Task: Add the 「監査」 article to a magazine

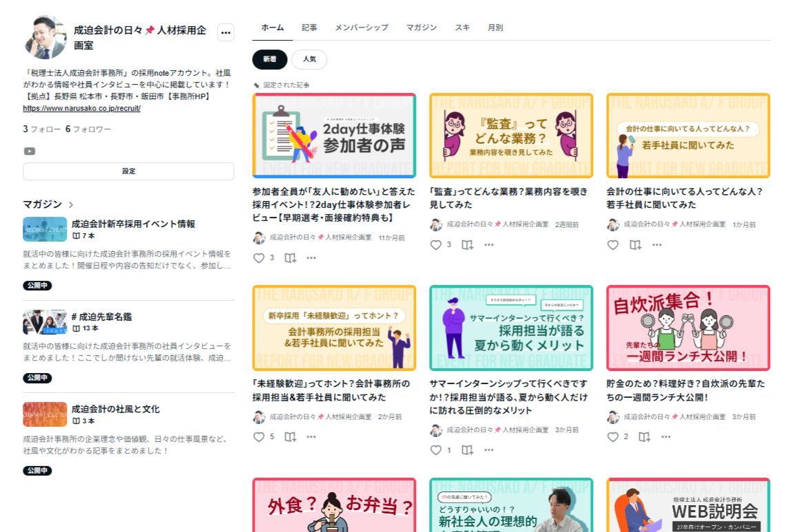Action: [467, 245]
